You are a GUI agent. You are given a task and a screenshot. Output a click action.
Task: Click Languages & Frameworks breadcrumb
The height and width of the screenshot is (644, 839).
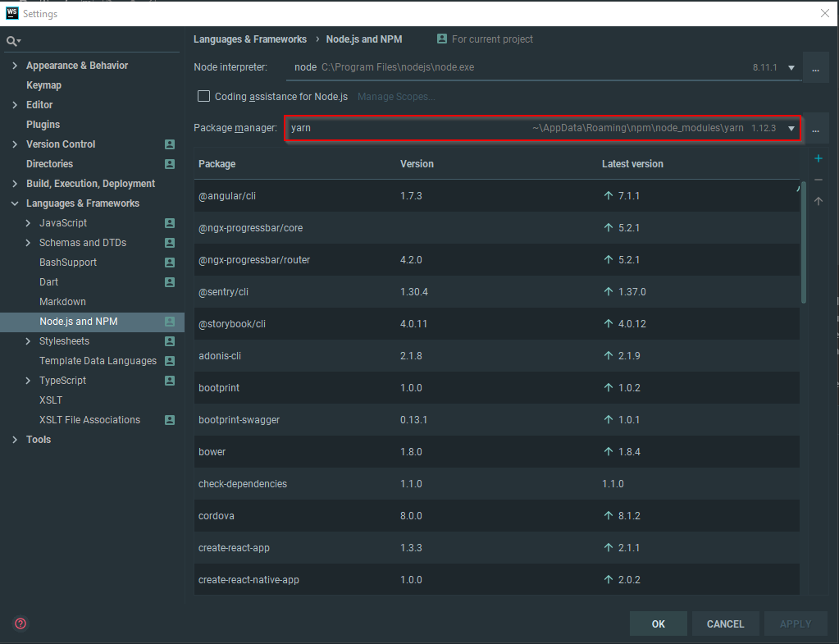coord(250,39)
